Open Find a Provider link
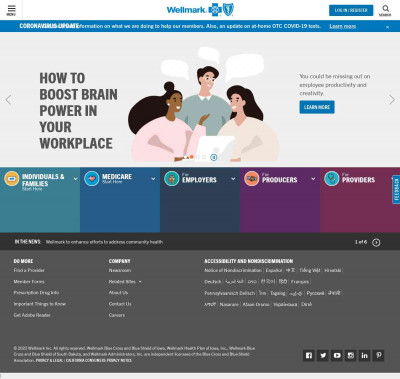This screenshot has width=400, height=379. 29,270
